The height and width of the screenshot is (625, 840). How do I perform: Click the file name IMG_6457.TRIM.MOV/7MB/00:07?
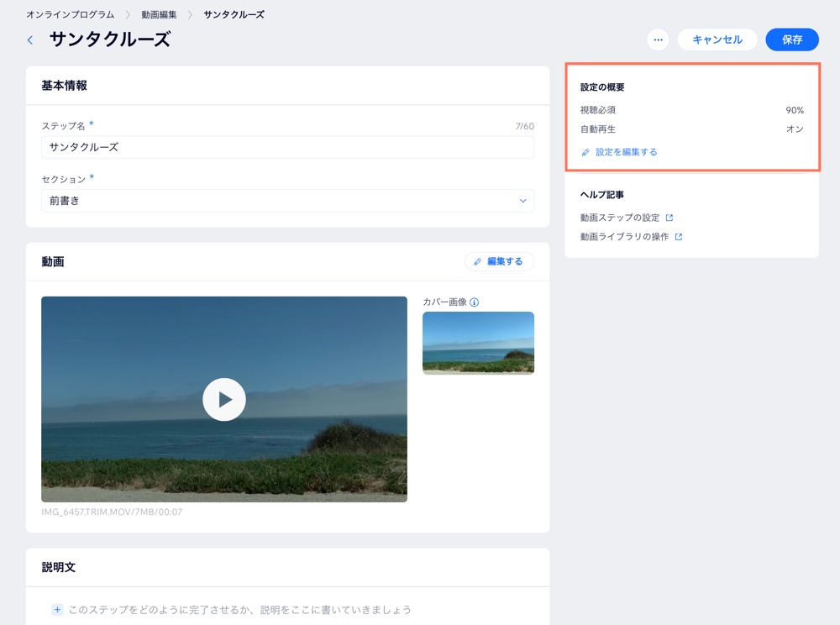(x=112, y=512)
